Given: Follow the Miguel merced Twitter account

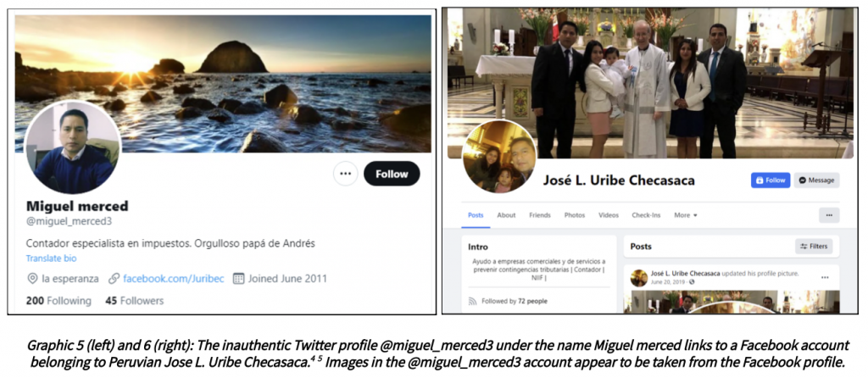Looking at the screenshot, I should click(x=392, y=174).
